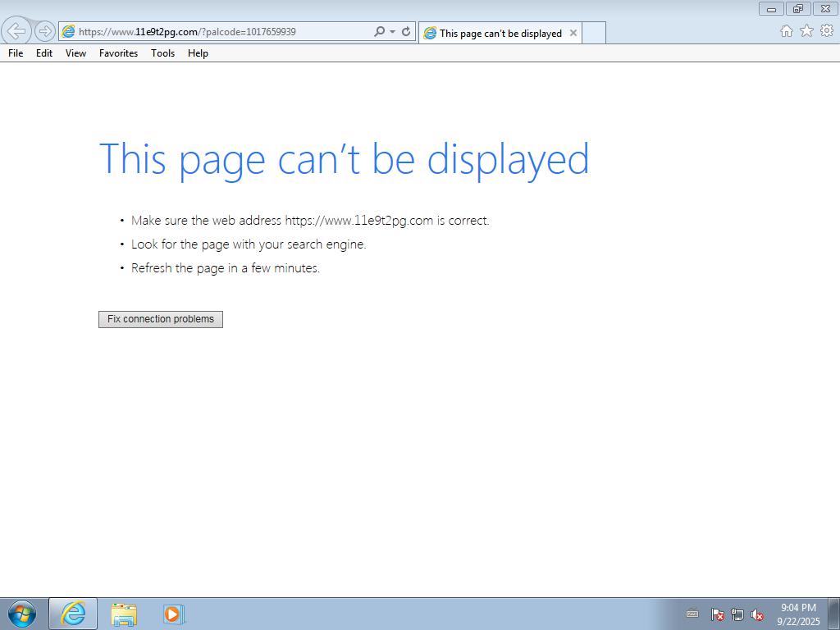Open the Favorites star icon panel
Viewport: 840px width, 630px height.
coord(806,31)
